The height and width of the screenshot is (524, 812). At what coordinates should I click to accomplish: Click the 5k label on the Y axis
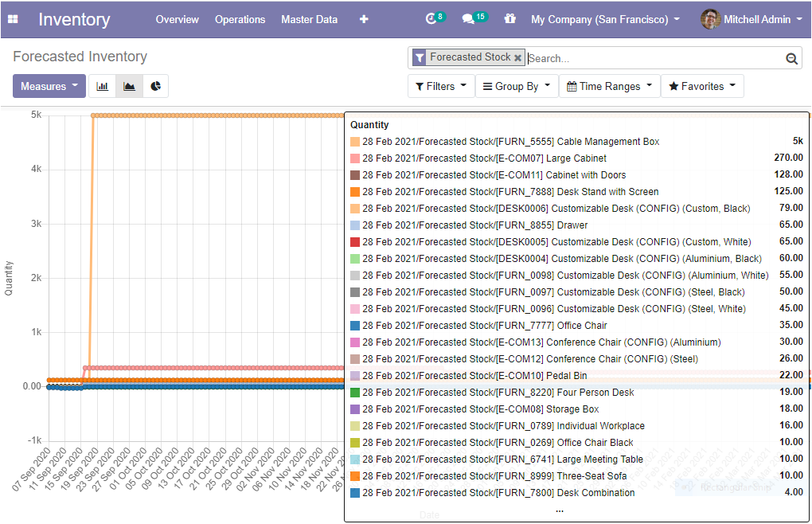pyautogui.click(x=37, y=115)
